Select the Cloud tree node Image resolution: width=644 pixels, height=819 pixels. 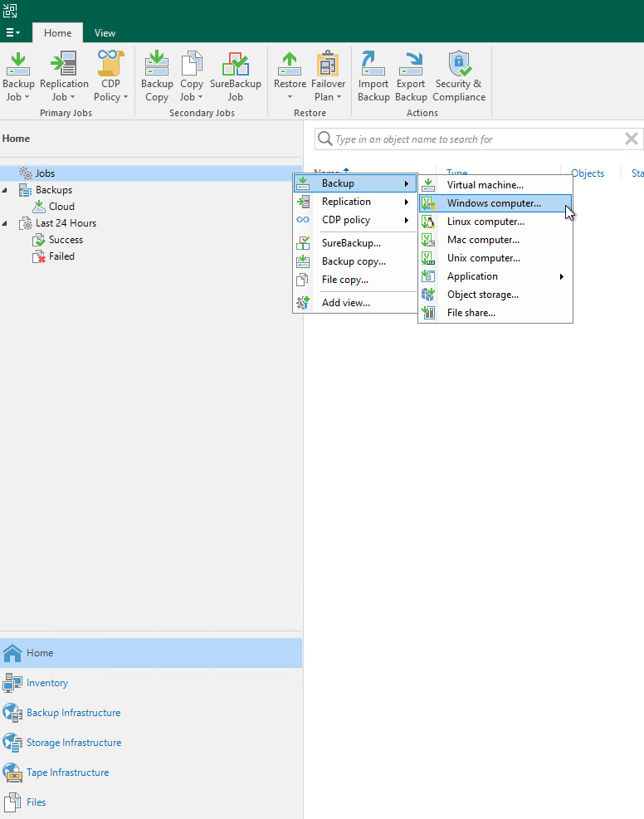pos(61,207)
